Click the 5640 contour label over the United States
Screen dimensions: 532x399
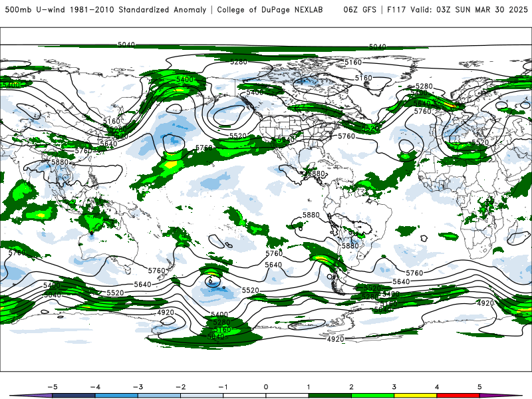click(x=286, y=140)
